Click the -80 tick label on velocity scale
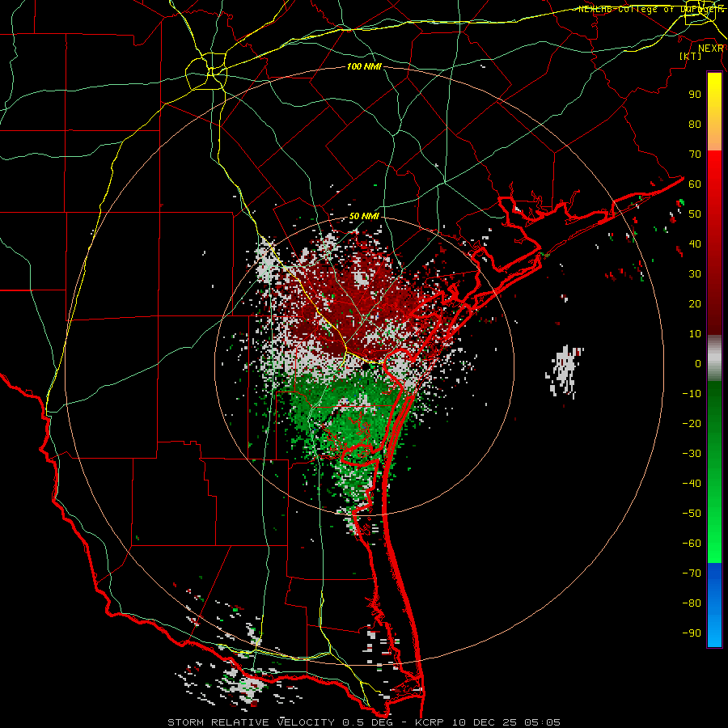Viewport: 728px width, 728px height. [x=692, y=603]
